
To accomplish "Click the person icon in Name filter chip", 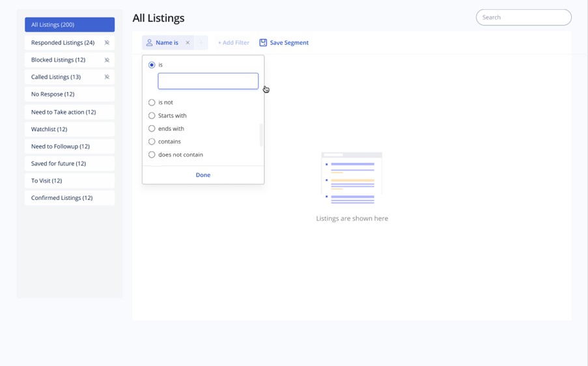I will pos(149,43).
